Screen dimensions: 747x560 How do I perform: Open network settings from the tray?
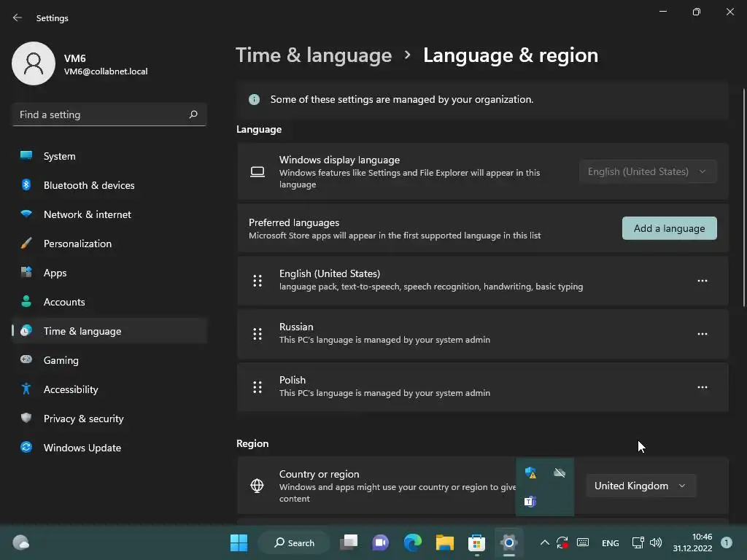[638, 542]
